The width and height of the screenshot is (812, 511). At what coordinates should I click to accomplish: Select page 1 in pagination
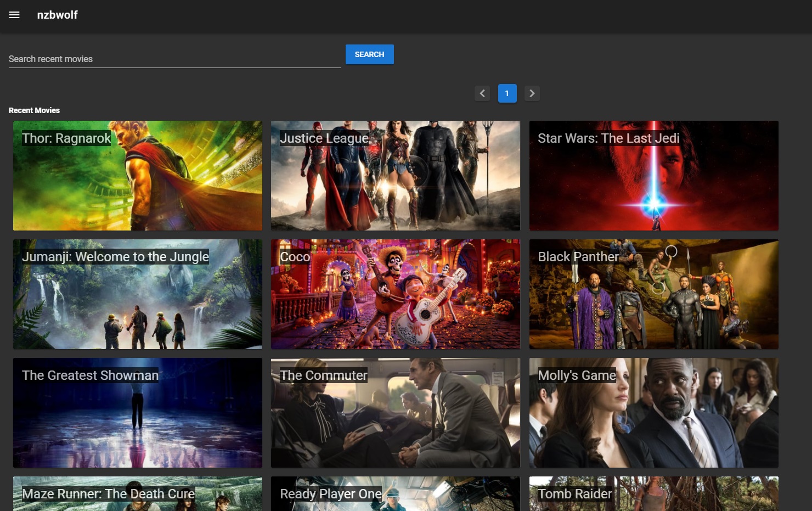point(507,93)
